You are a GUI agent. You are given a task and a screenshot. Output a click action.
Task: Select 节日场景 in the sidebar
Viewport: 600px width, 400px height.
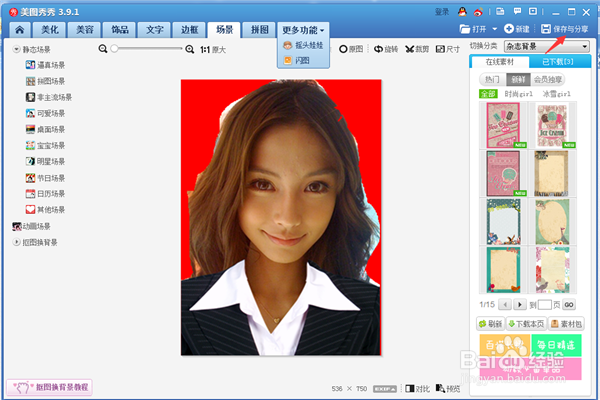tap(45, 178)
